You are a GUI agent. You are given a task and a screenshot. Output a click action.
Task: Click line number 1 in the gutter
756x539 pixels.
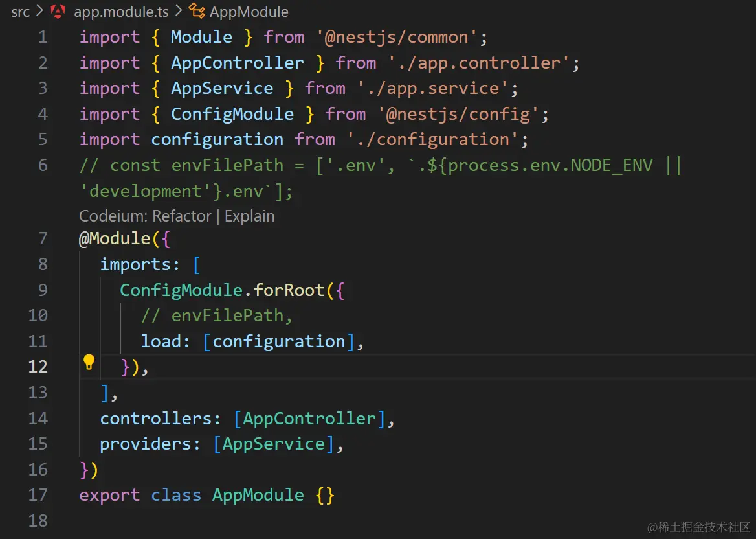click(43, 37)
